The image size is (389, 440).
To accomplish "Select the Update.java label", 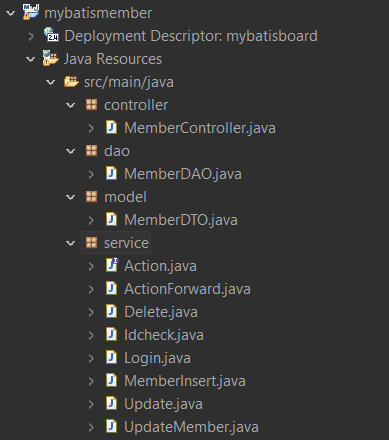I will tap(163, 405).
